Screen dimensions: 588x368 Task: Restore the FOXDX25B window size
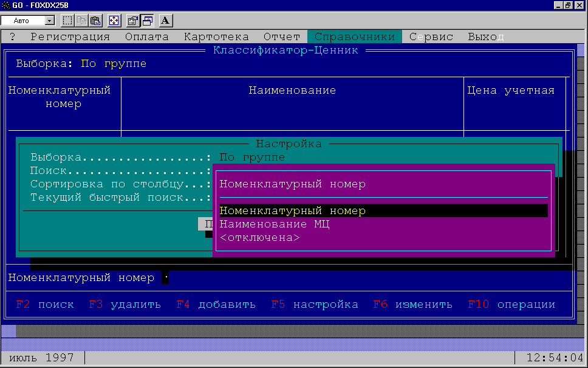(x=568, y=5)
